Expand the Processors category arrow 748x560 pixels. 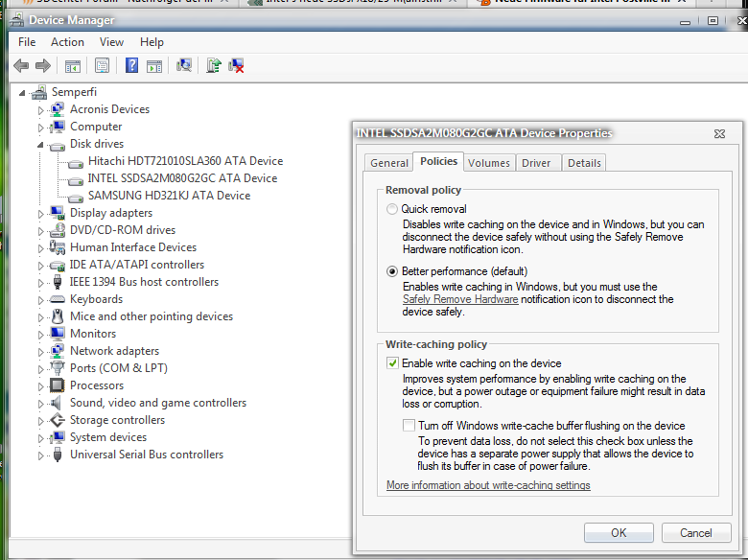40,386
